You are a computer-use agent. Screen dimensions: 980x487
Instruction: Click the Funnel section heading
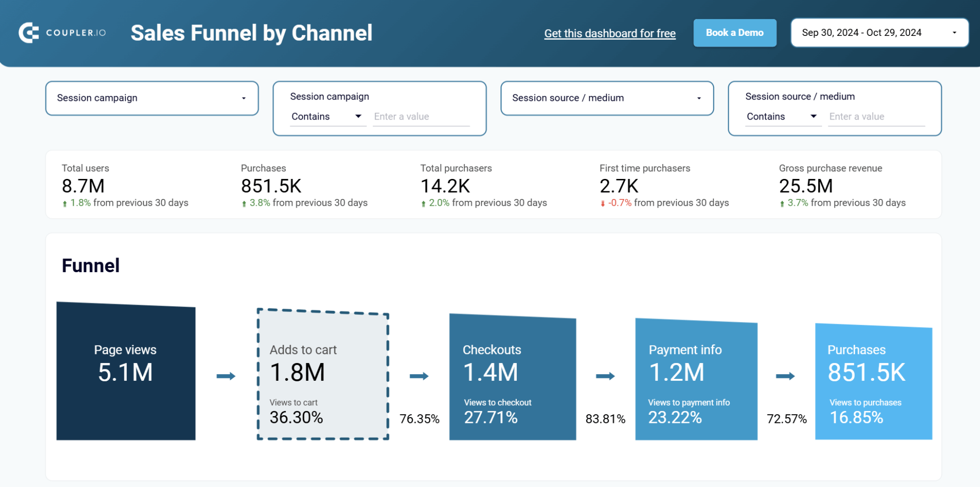point(90,265)
